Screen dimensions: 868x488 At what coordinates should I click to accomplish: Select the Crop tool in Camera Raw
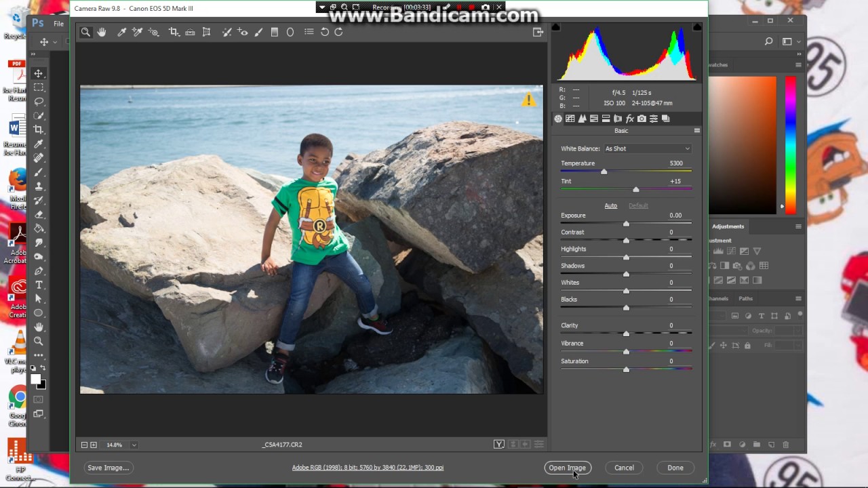click(x=174, y=32)
